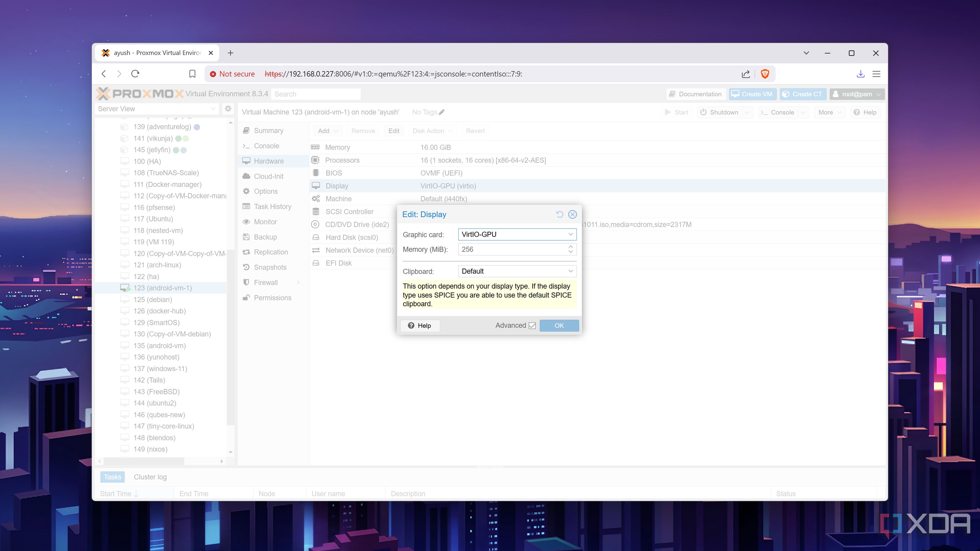Reload the Proxmox page

(135, 74)
